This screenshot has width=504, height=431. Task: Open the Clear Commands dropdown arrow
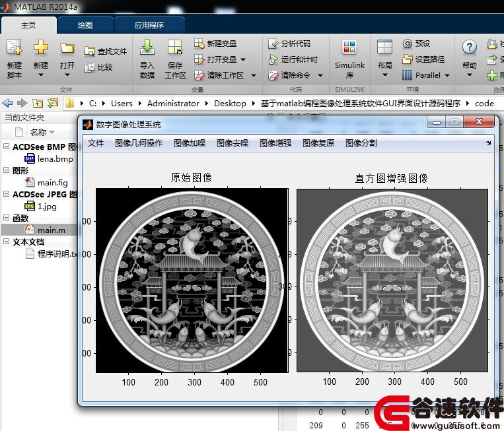click(320, 76)
